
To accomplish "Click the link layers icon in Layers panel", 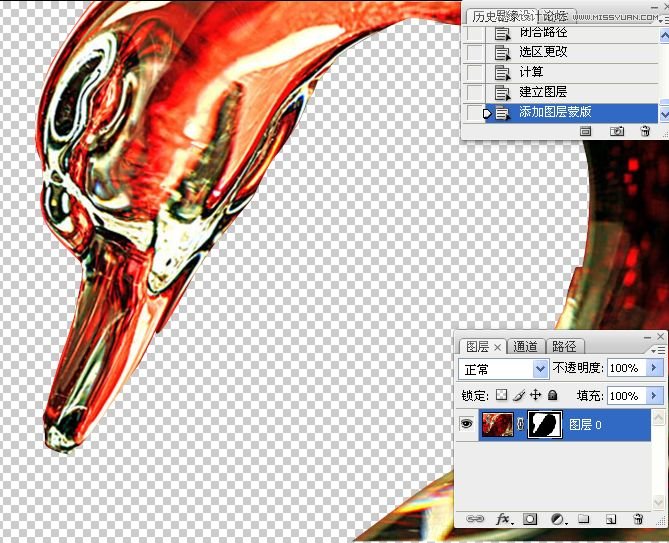I will [x=476, y=520].
